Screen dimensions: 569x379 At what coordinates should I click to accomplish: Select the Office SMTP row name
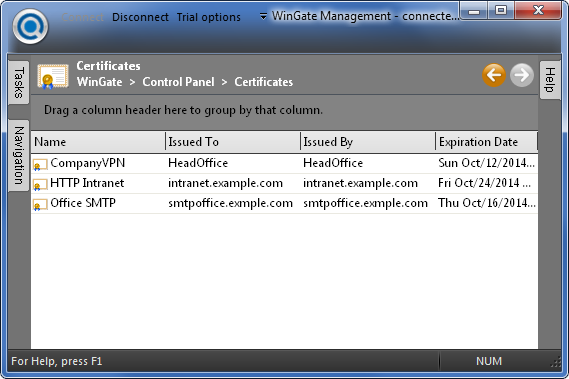point(83,203)
